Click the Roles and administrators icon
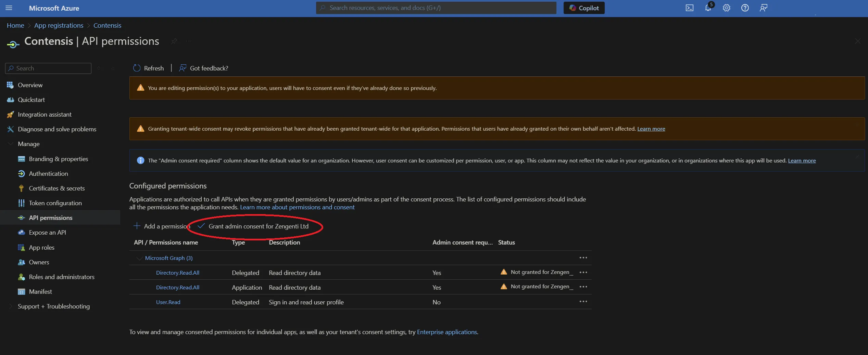This screenshot has height=355, width=868. (x=21, y=277)
